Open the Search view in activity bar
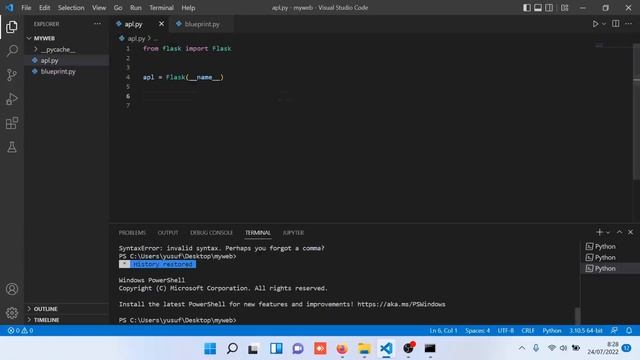Image resolution: width=640 pixels, height=360 pixels. pyautogui.click(x=12, y=51)
